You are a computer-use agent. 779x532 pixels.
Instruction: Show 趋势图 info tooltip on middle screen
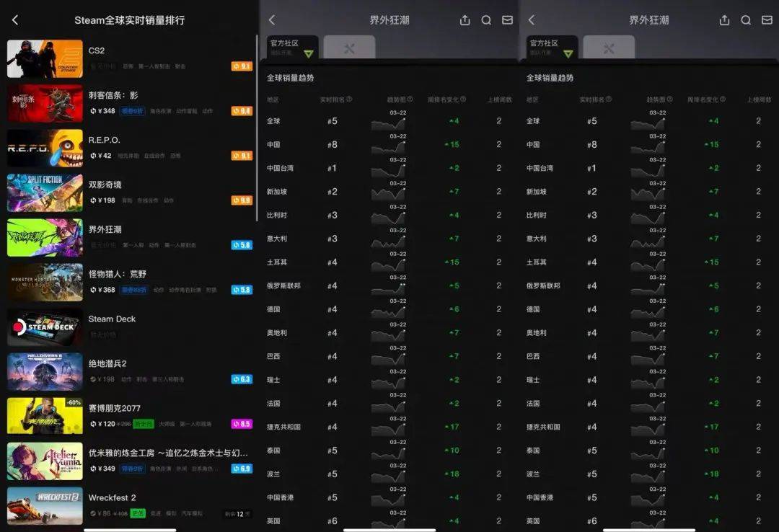(x=410, y=99)
